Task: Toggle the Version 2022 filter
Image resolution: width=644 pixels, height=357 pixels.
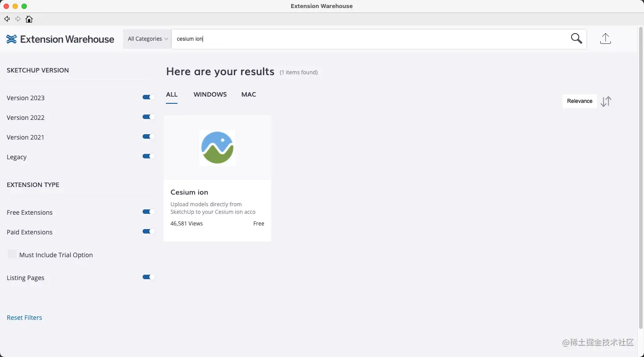Action: [148, 117]
